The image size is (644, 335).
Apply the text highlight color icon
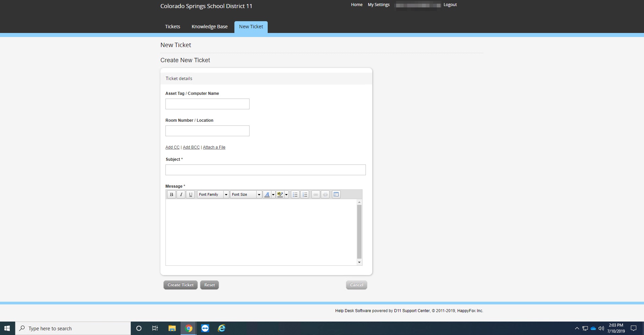[x=280, y=194]
